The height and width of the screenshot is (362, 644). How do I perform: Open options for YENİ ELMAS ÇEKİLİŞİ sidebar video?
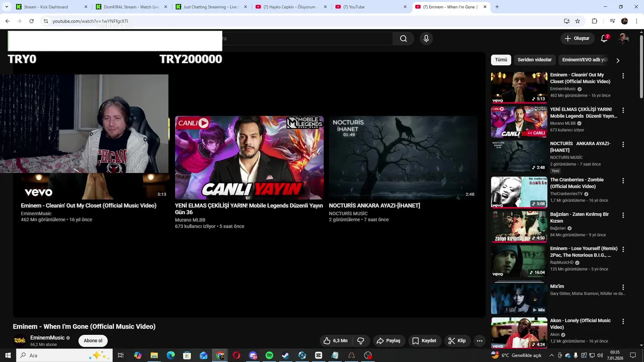(623, 110)
